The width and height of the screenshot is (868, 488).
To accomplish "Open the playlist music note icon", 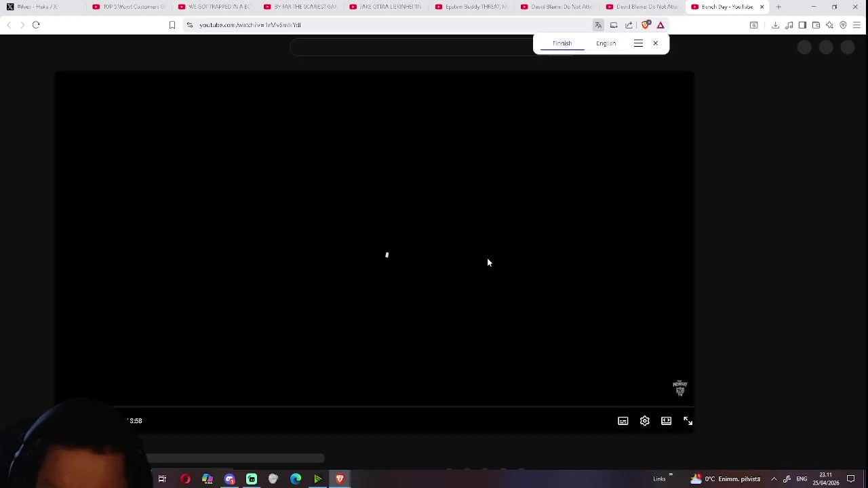I will point(789,25).
